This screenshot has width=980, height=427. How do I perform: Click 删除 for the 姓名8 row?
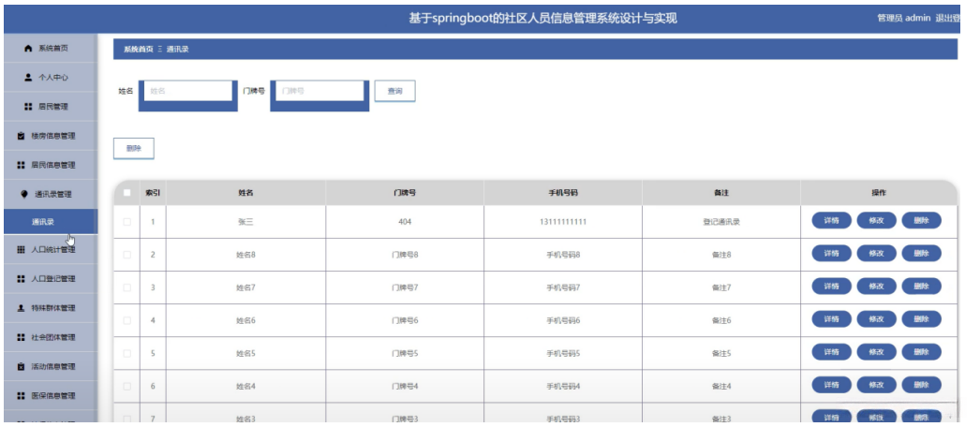coord(921,254)
